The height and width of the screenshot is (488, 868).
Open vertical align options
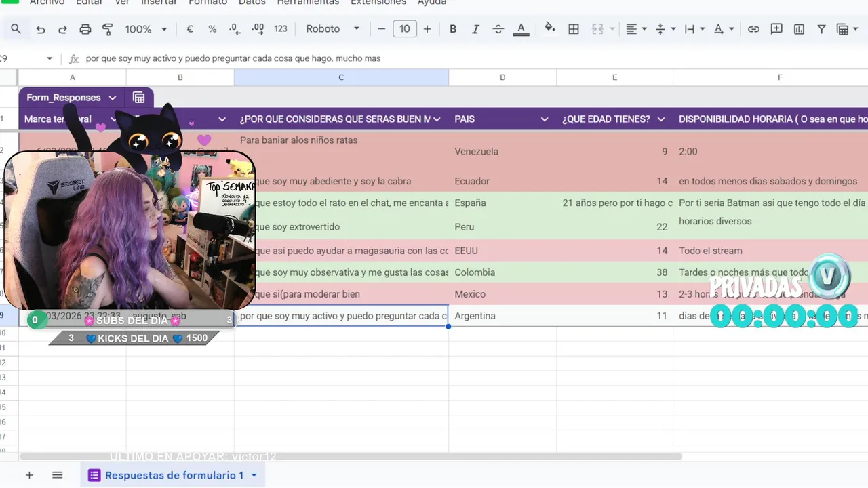point(665,29)
